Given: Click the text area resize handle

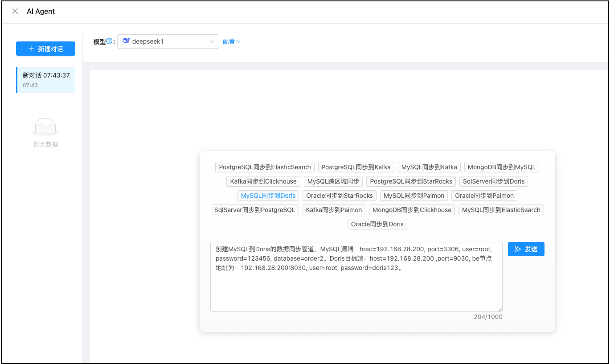Looking at the screenshot, I should pyautogui.click(x=500, y=309).
